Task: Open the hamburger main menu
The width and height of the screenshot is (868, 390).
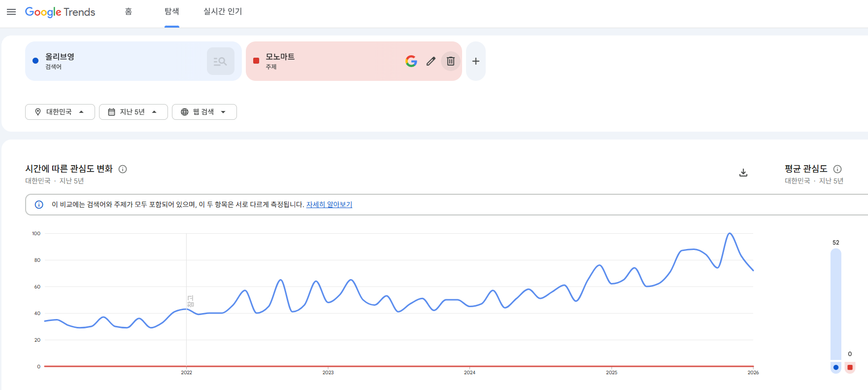Action: click(x=11, y=12)
